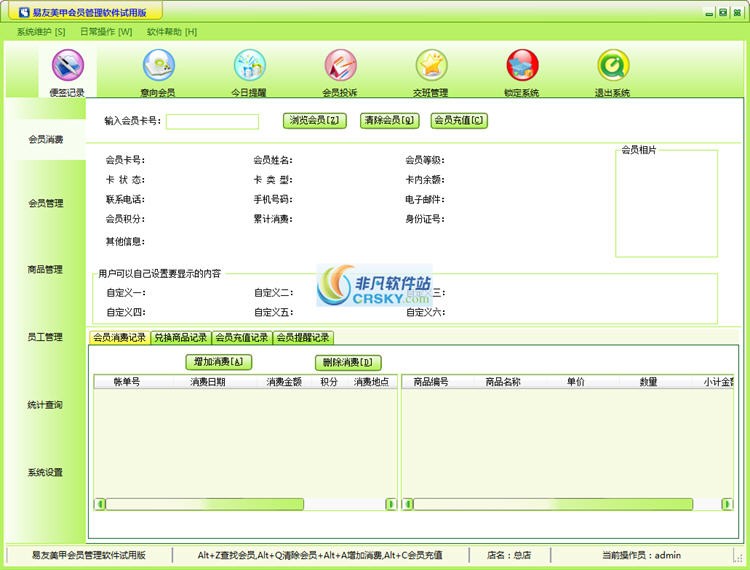Open the 软件帮助 [H] menu
Image resolution: width=750 pixels, height=570 pixels.
172,32
